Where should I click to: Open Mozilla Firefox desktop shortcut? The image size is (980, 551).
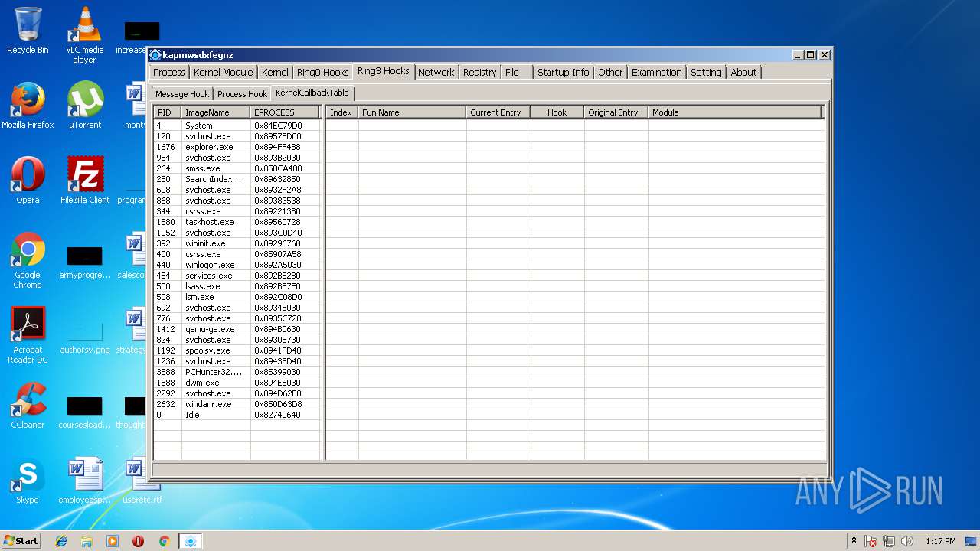(x=28, y=106)
